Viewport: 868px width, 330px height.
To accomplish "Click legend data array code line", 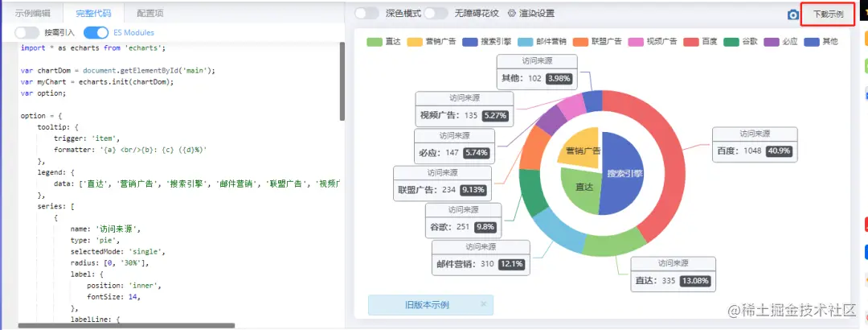I will click(x=197, y=184).
